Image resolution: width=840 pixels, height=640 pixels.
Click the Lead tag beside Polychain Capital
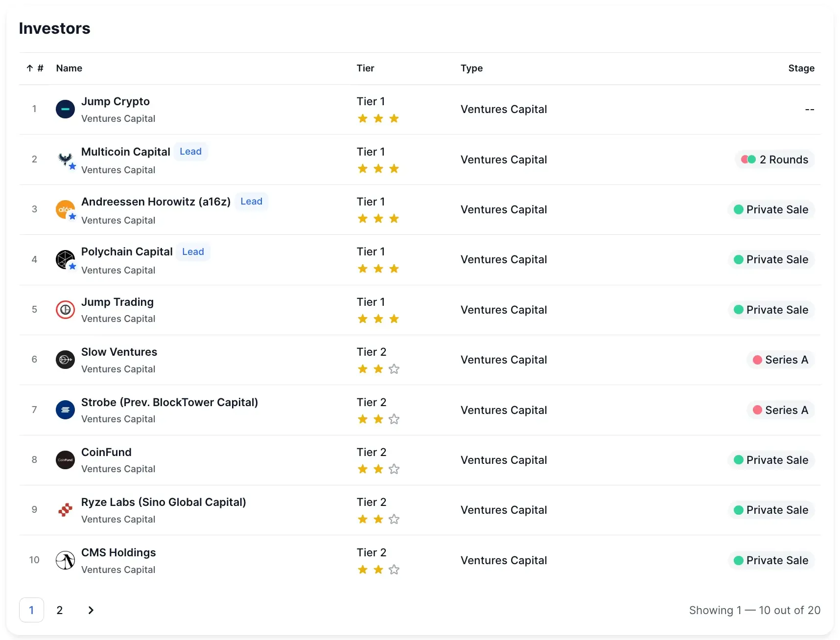[x=193, y=251]
